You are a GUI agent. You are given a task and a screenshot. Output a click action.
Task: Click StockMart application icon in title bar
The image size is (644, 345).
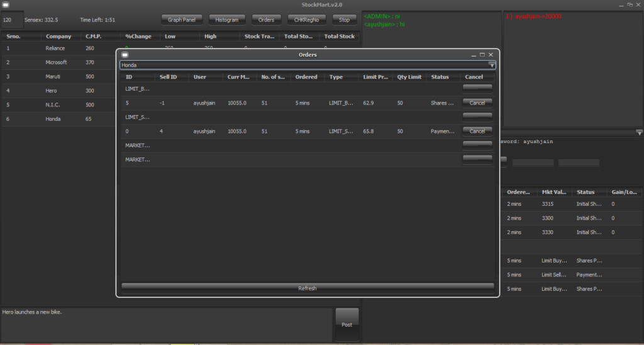[x=5, y=5]
